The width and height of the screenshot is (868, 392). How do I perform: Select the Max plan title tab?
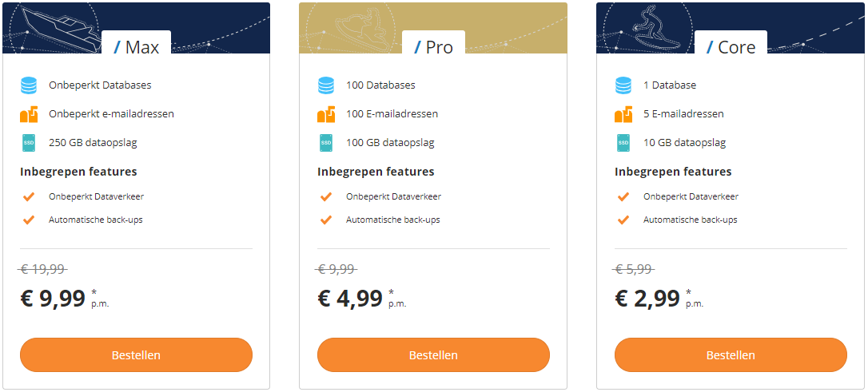pyautogui.click(x=135, y=47)
